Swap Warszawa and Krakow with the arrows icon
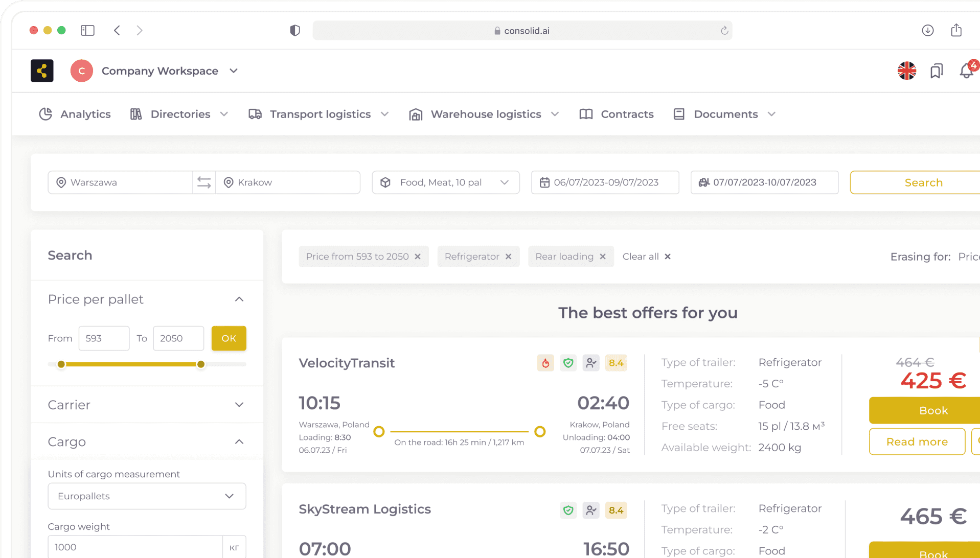This screenshot has width=980, height=558. (x=203, y=182)
